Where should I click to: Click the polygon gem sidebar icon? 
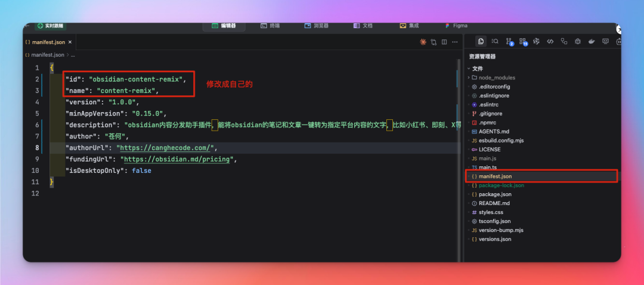536,41
